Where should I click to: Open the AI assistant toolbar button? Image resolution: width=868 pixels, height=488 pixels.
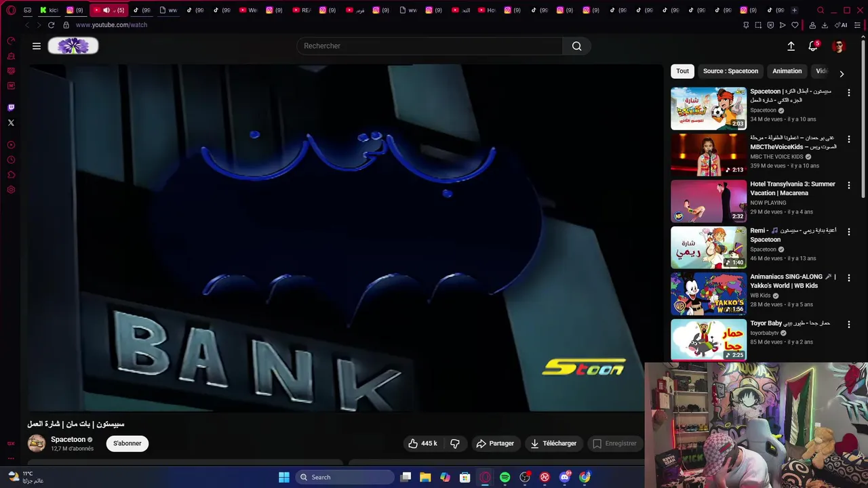(x=841, y=25)
